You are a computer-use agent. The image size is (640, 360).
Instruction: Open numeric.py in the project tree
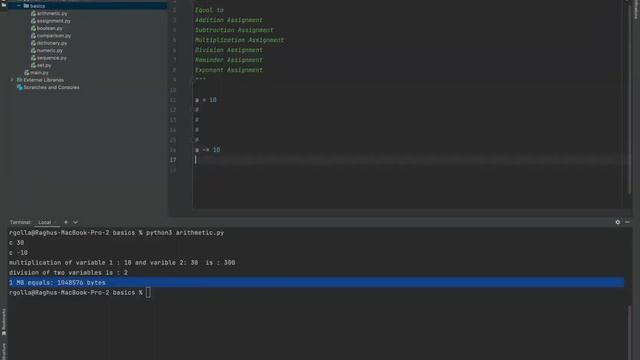click(50, 51)
